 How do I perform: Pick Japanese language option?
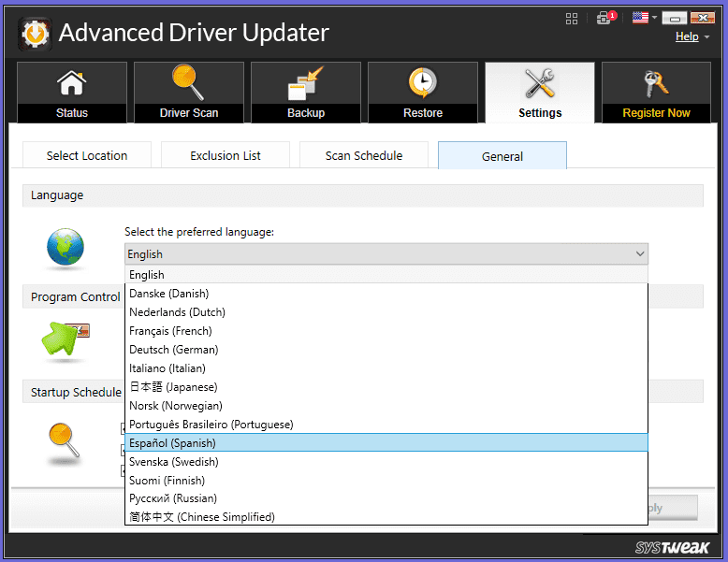coord(386,386)
